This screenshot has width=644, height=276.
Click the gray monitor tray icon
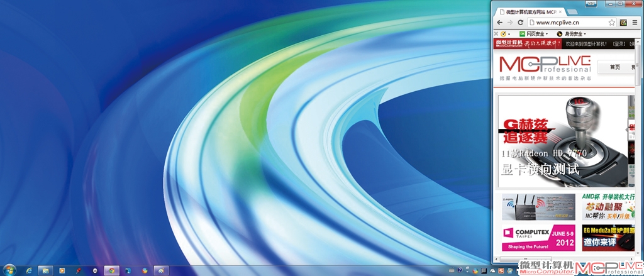pyautogui.click(x=484, y=271)
